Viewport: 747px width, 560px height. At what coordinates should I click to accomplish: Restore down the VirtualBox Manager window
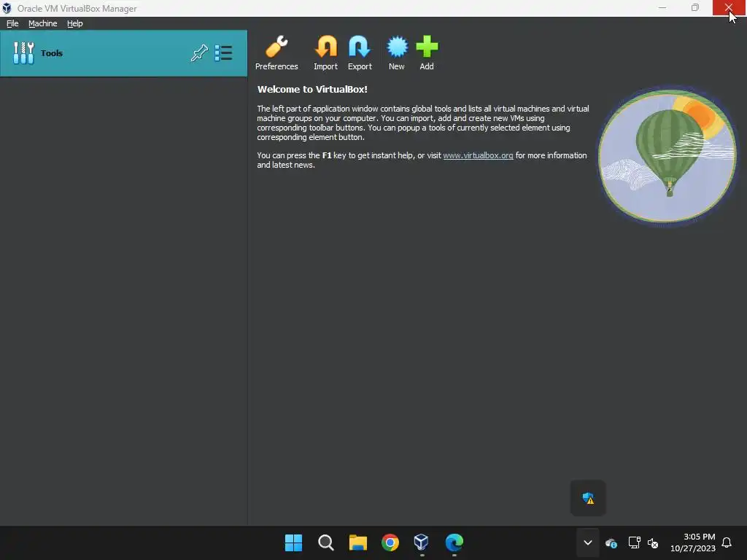click(x=695, y=7)
